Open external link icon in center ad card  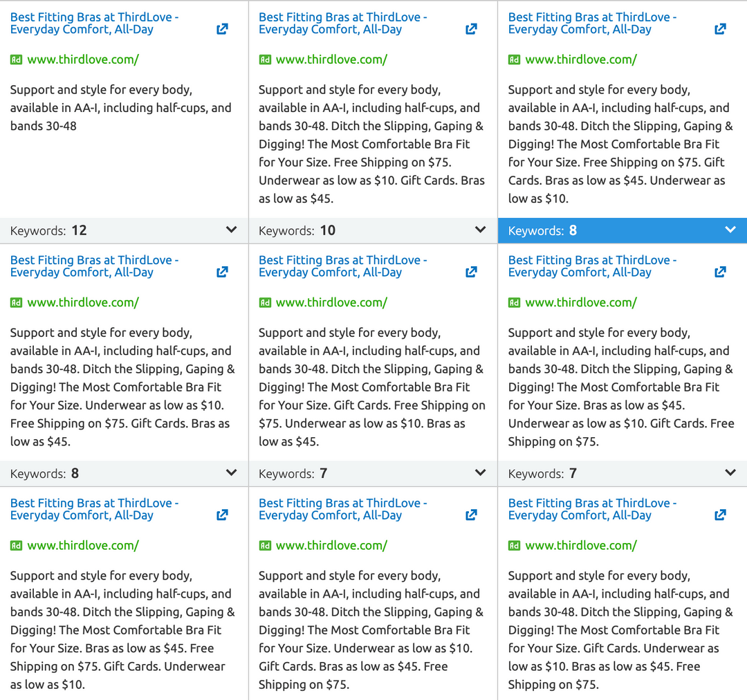tap(471, 272)
